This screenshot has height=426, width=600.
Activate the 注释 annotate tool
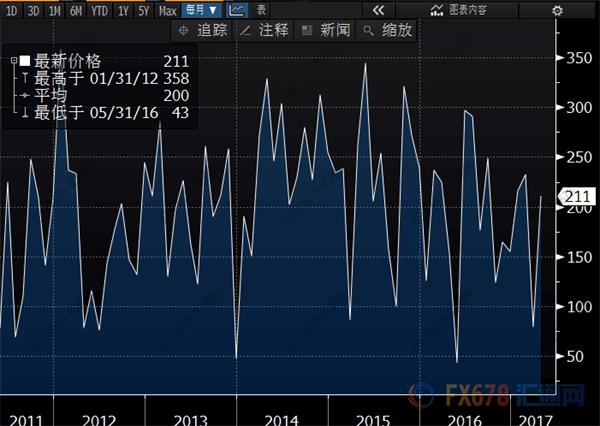[264, 31]
